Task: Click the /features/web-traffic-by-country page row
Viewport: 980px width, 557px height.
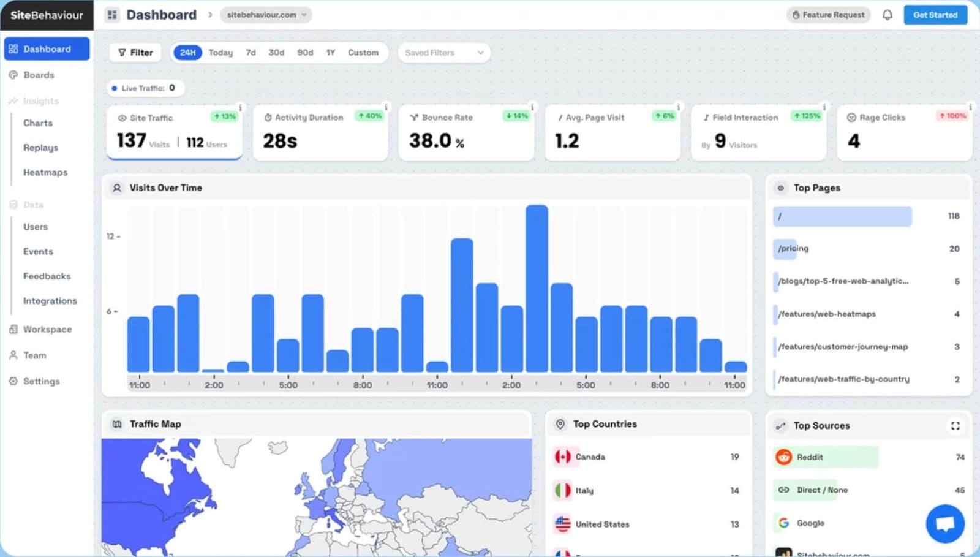Action: click(x=869, y=379)
